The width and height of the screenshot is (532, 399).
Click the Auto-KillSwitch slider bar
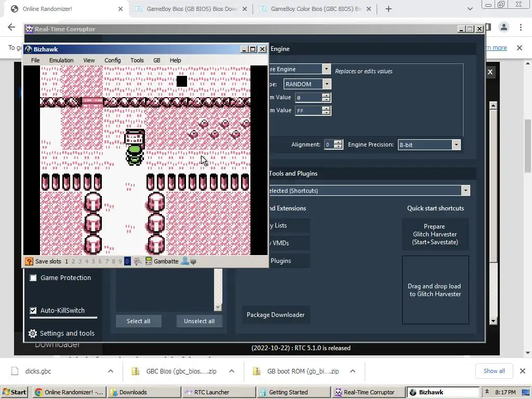pos(63,317)
